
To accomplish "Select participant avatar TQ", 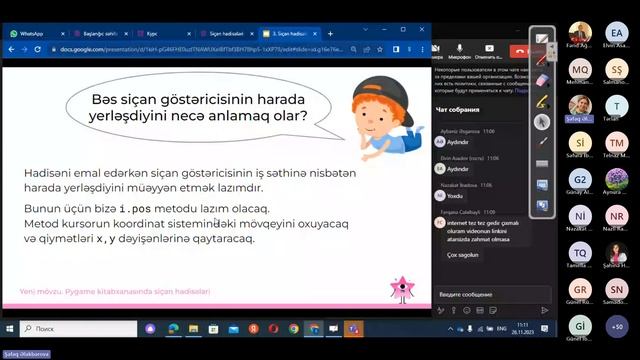I will pyautogui.click(x=580, y=253).
